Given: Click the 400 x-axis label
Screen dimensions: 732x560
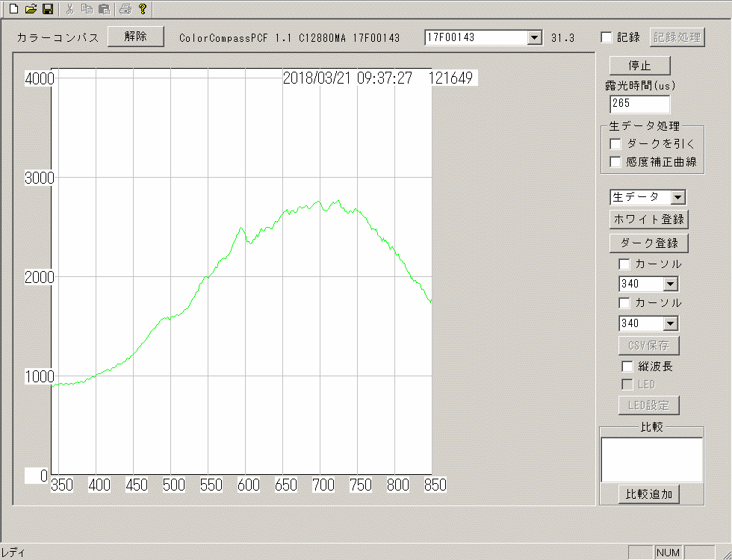Looking at the screenshot, I should pos(99,485).
